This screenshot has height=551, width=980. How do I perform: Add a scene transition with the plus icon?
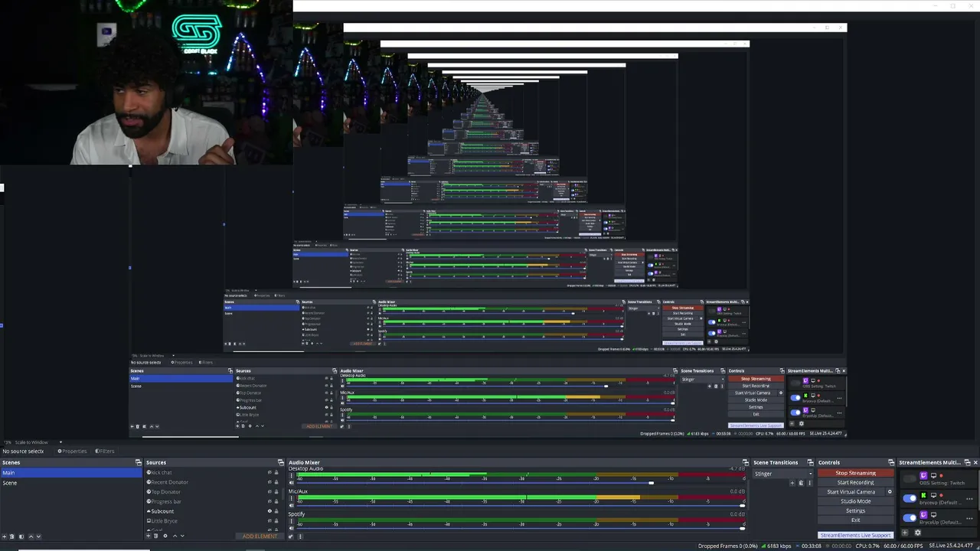[794, 483]
